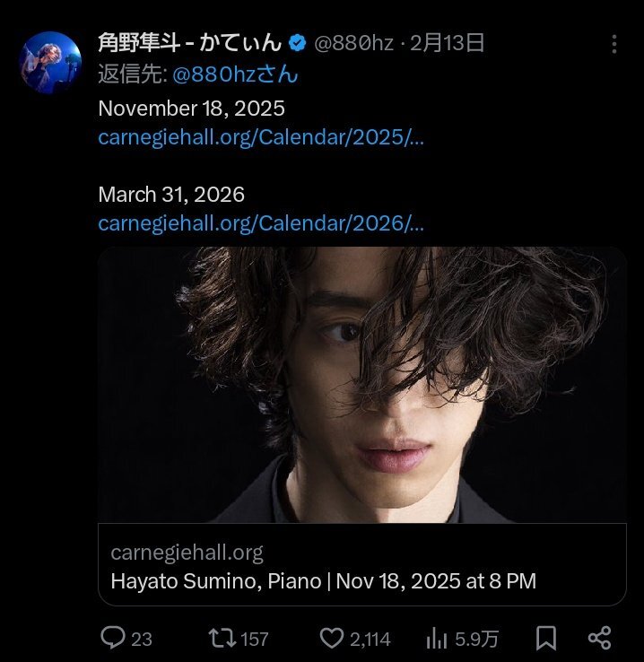Retweet the post using repost icon
This screenshot has width=644, height=662.
[x=222, y=638]
